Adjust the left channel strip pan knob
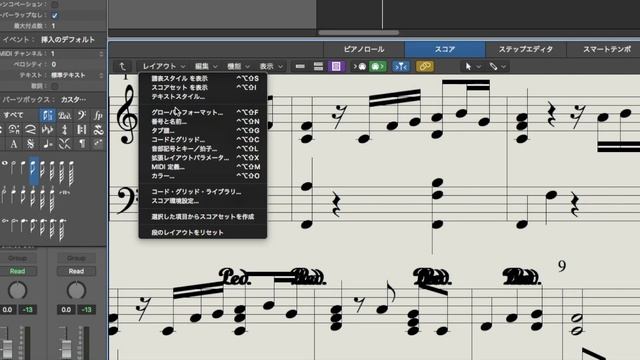This screenshot has width=640, height=360. click(18, 291)
